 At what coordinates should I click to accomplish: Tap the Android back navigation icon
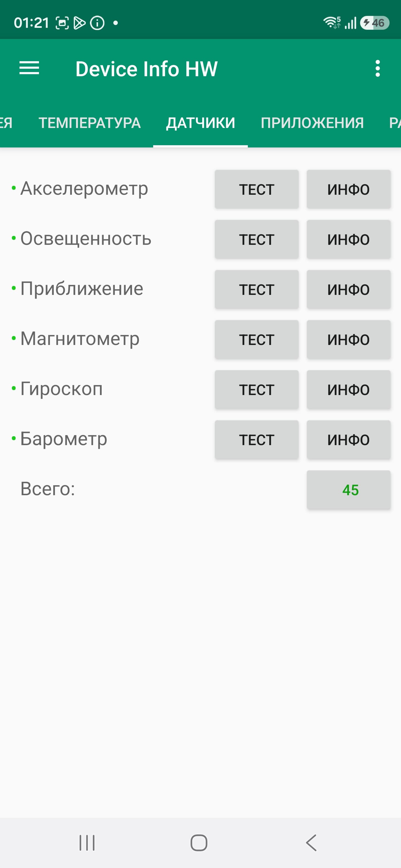pyautogui.click(x=311, y=843)
